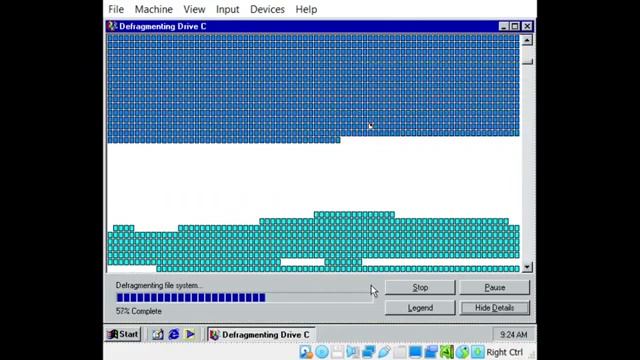Click the Hide Details button
The height and width of the screenshot is (360, 640).
pos(495,308)
